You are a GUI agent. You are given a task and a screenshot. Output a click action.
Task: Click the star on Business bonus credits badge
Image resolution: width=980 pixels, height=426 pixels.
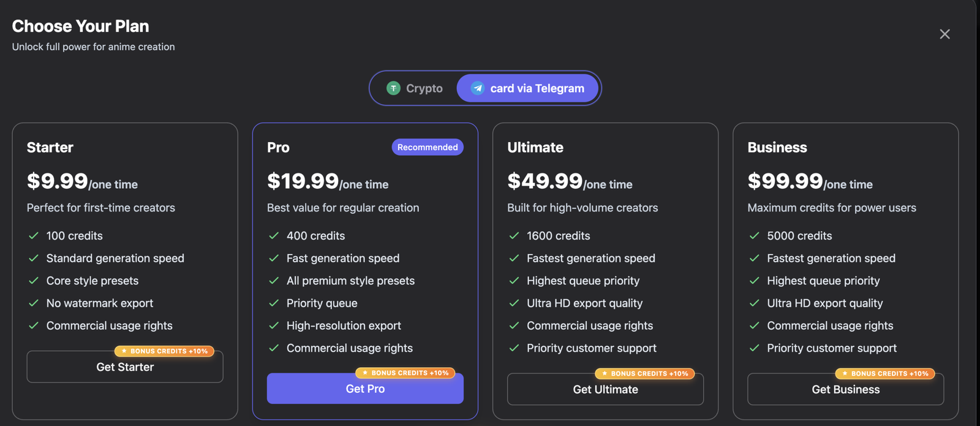pos(845,373)
